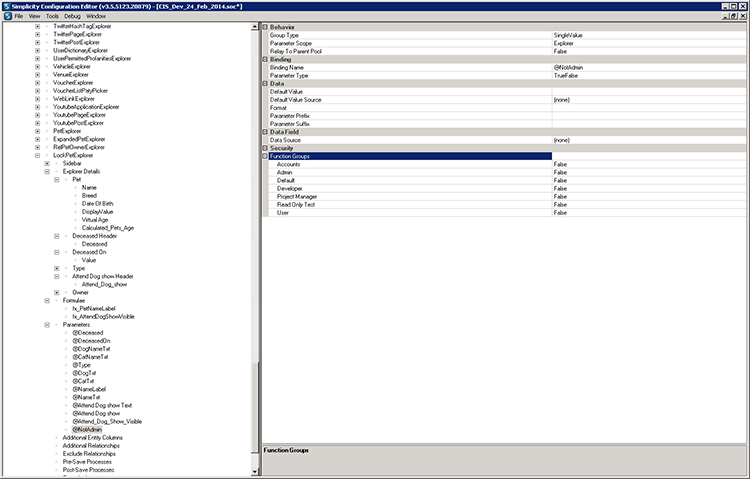Select Attend_Dog_show tree item
The height and width of the screenshot is (479, 750).
104,284
